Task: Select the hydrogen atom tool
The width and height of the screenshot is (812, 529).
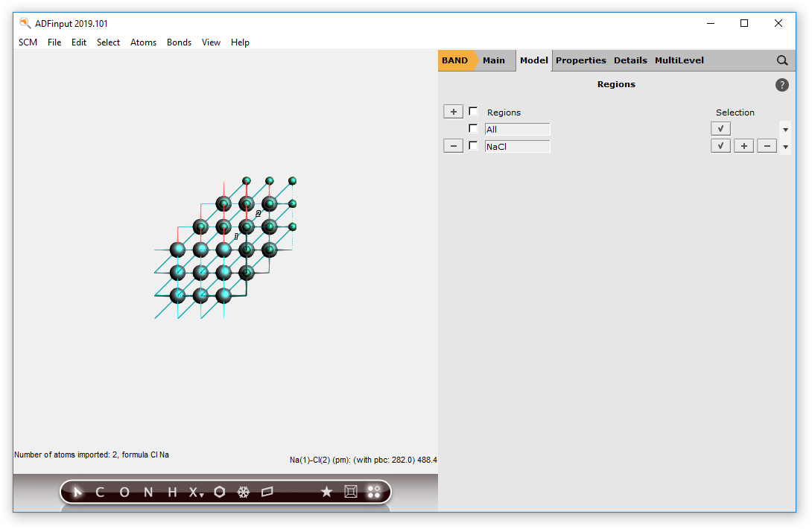Action: (x=171, y=492)
